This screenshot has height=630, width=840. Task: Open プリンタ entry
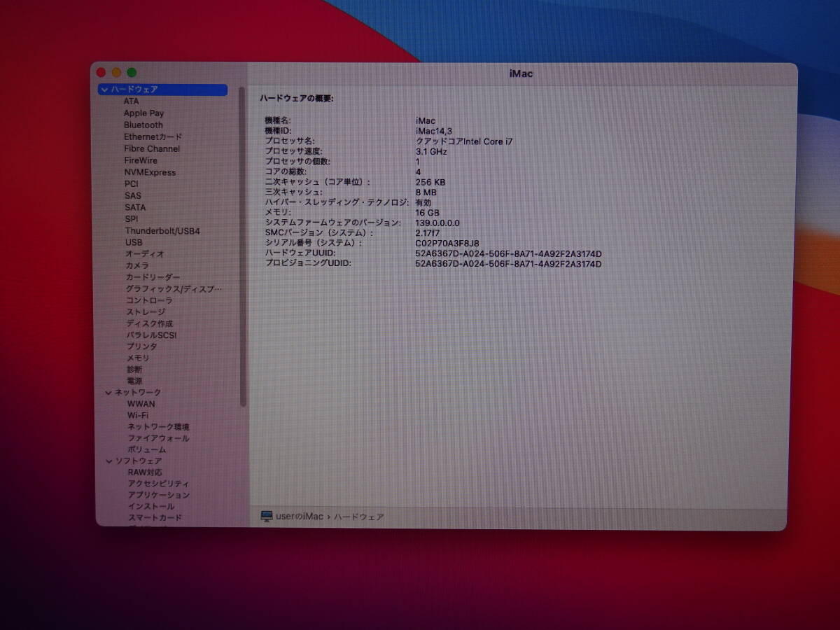(141, 346)
